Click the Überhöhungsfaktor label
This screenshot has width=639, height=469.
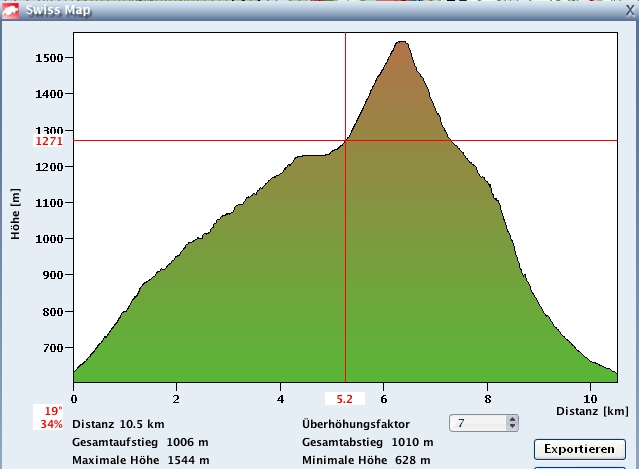[x=355, y=424]
